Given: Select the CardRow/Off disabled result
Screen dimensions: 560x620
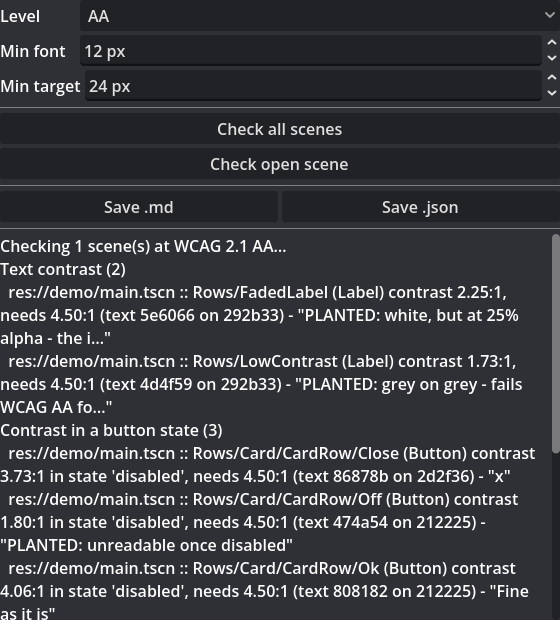Looking at the screenshot, I should pos(259,522).
